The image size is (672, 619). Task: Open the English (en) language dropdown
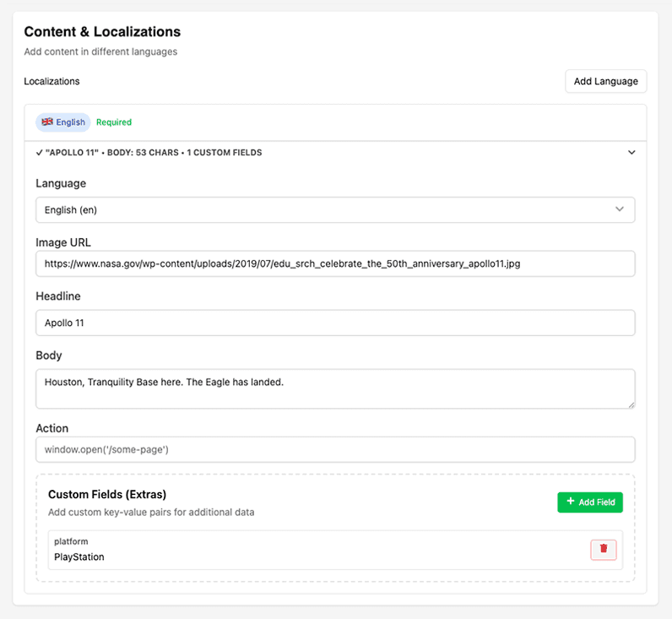pyautogui.click(x=334, y=209)
